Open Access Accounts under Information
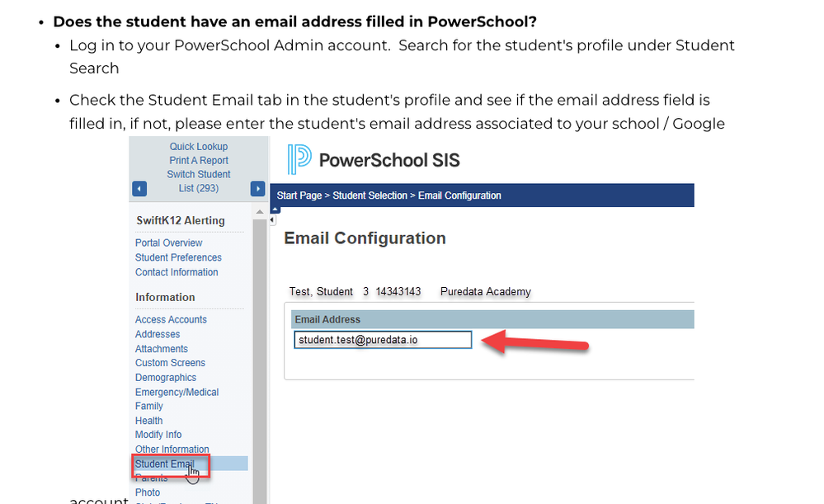The height and width of the screenshot is (504, 824). (171, 320)
